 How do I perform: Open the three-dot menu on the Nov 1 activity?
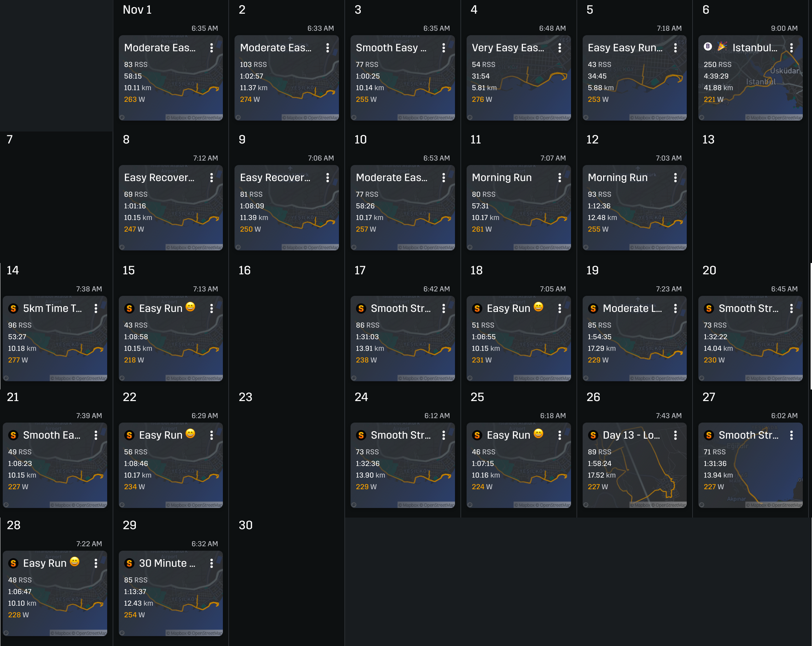tap(212, 48)
